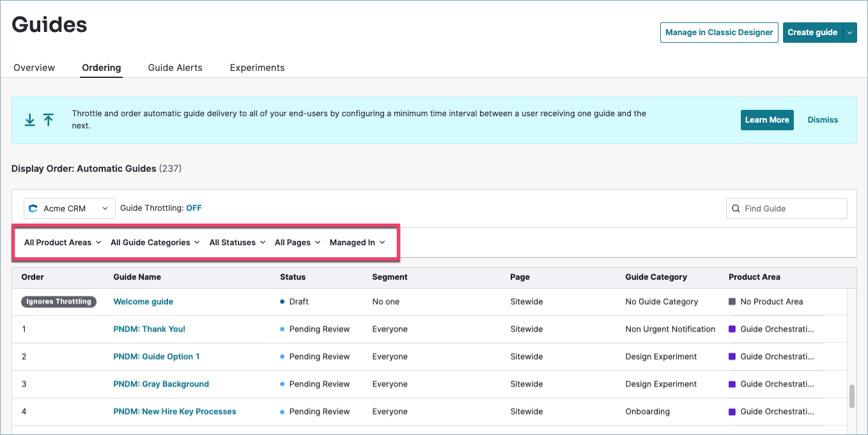This screenshot has height=435, width=868.
Task: Open the Welcome guide link
Action: point(143,301)
